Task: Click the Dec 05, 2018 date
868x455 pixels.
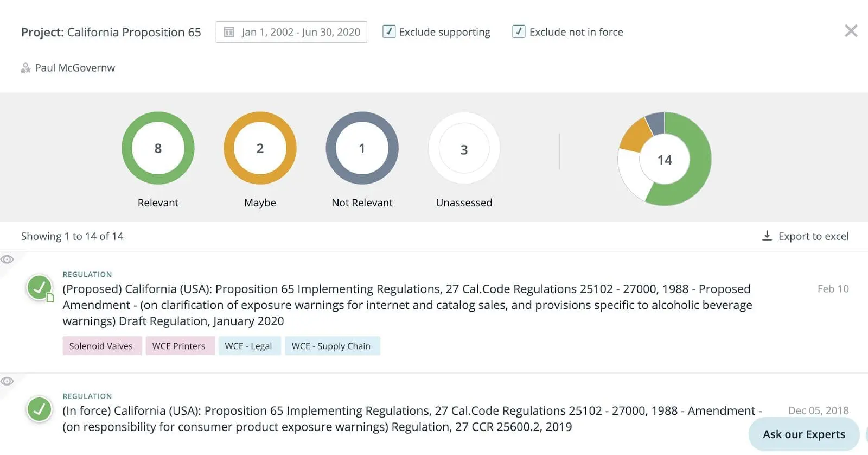Action: point(818,410)
